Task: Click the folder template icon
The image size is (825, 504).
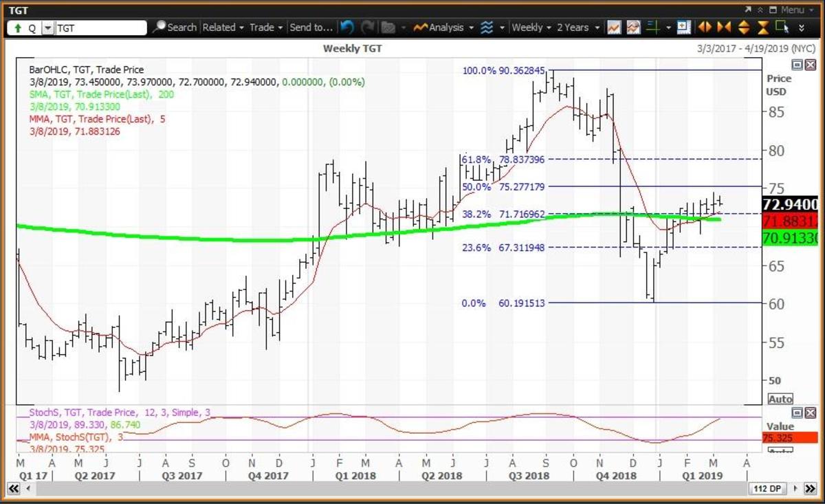Action: [388, 28]
